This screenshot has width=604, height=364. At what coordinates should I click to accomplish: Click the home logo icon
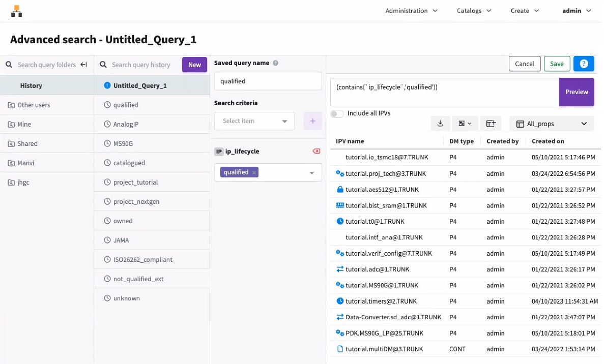[17, 11]
